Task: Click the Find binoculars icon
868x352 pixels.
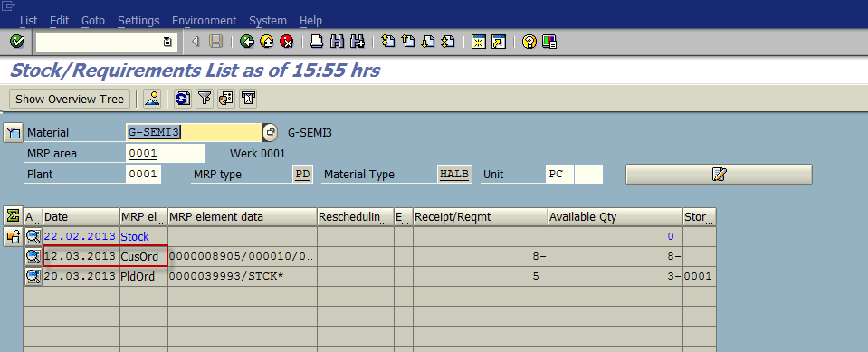Action: click(337, 42)
